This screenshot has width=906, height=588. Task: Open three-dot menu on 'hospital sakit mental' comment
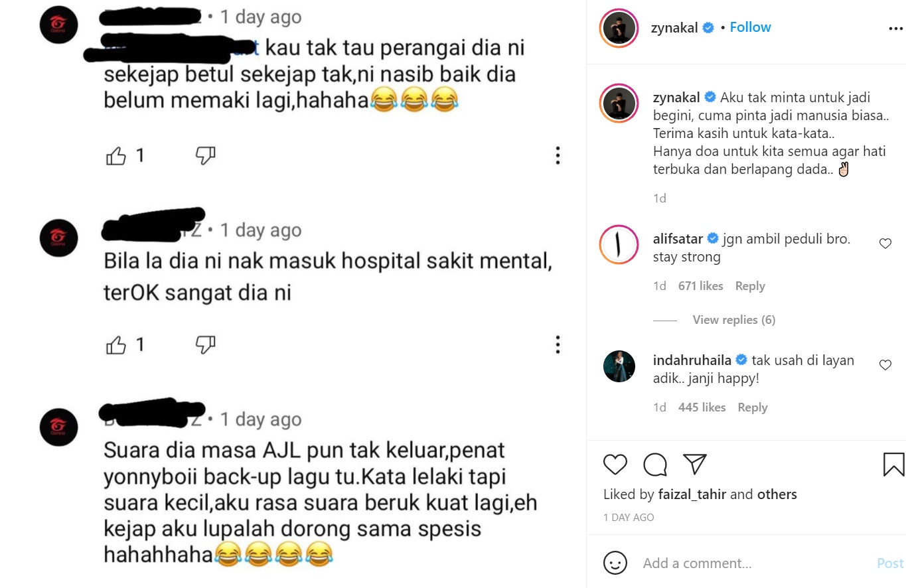[558, 344]
